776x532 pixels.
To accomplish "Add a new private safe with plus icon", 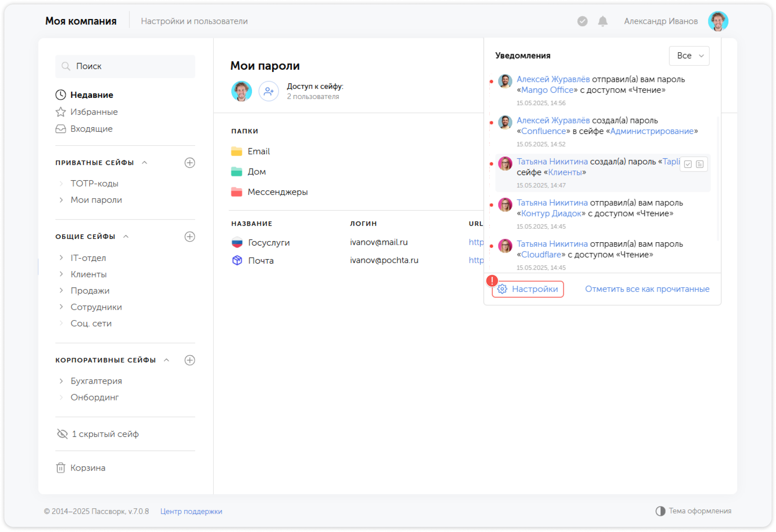I will 190,163.
